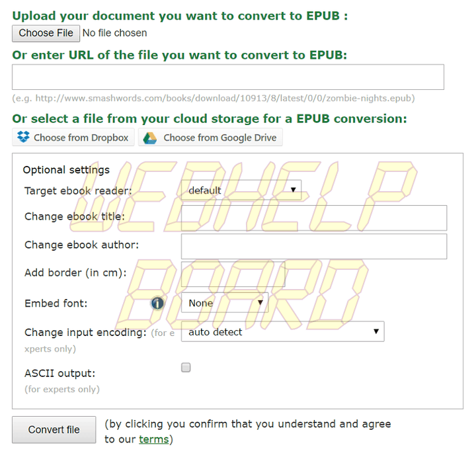
Task: Expand the Embed font dropdown
Action: pos(225,303)
